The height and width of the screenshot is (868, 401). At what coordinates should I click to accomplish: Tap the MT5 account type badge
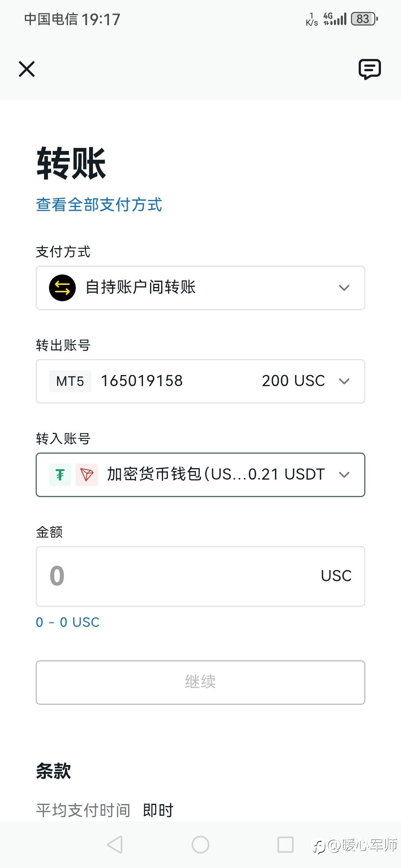pyautogui.click(x=70, y=381)
